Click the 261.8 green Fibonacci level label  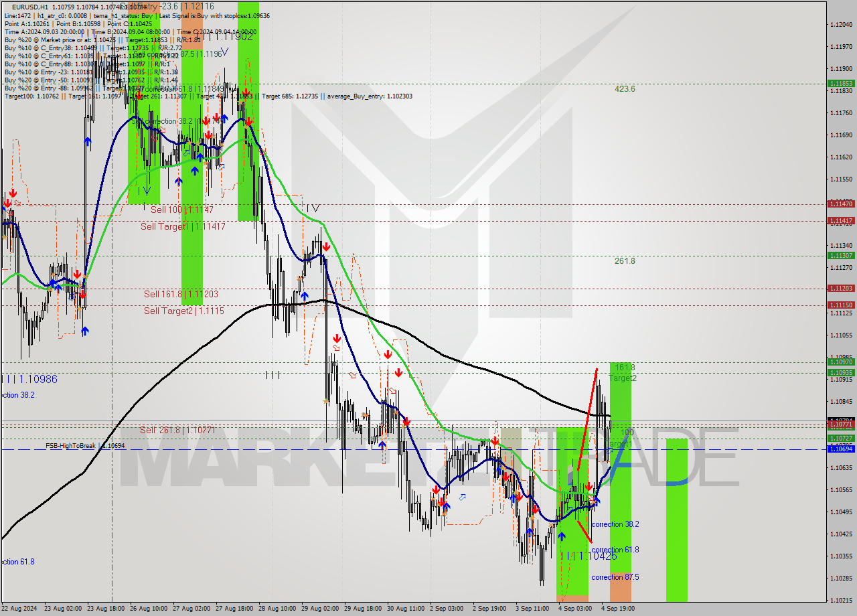[625, 260]
